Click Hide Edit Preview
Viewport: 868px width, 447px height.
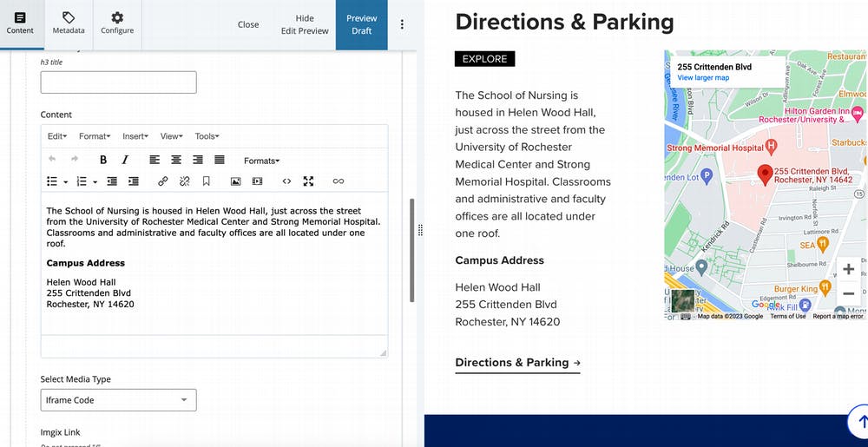coord(305,24)
